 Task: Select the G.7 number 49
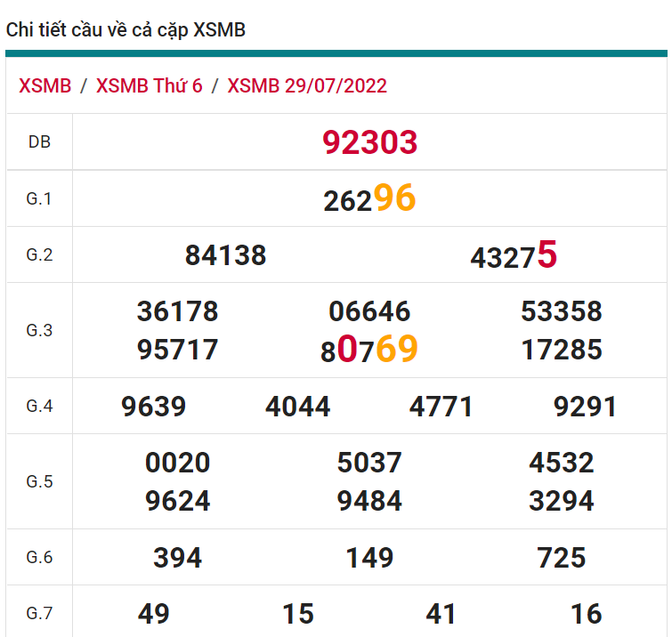[x=154, y=613]
